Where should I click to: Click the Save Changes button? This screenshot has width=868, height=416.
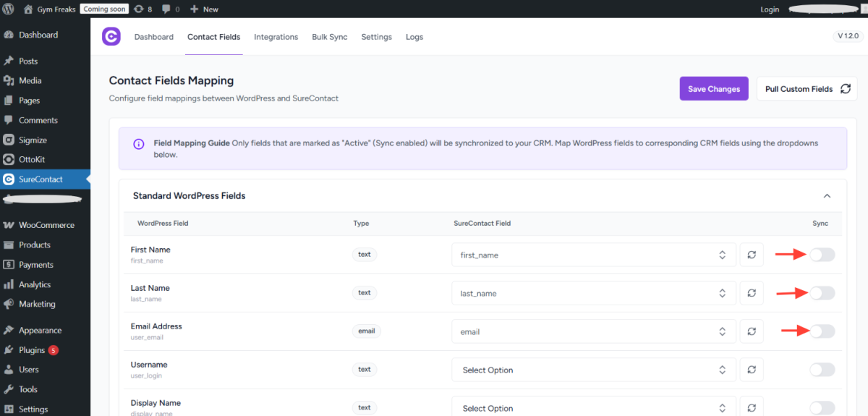(x=713, y=89)
